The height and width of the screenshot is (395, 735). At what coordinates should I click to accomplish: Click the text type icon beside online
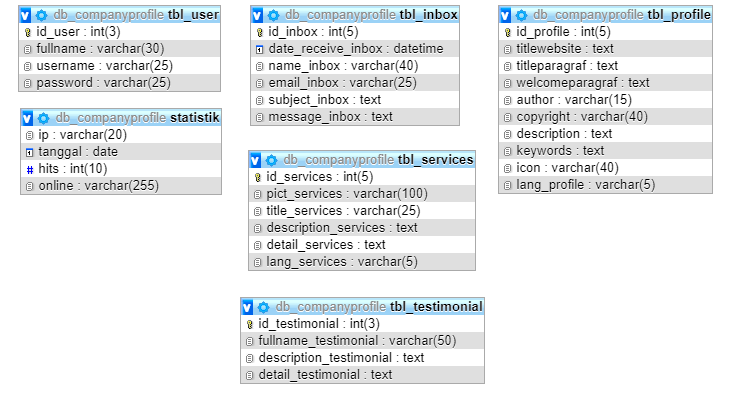[30, 186]
